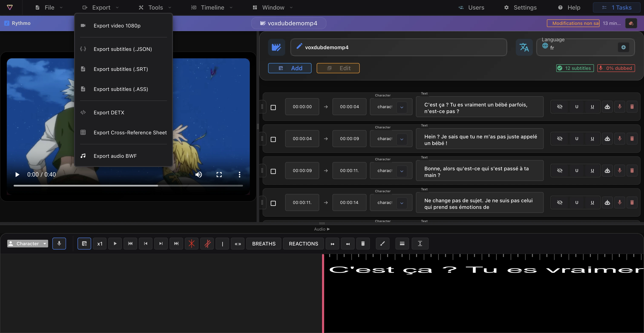Click the translate language icon
644x333 pixels.
tap(524, 47)
